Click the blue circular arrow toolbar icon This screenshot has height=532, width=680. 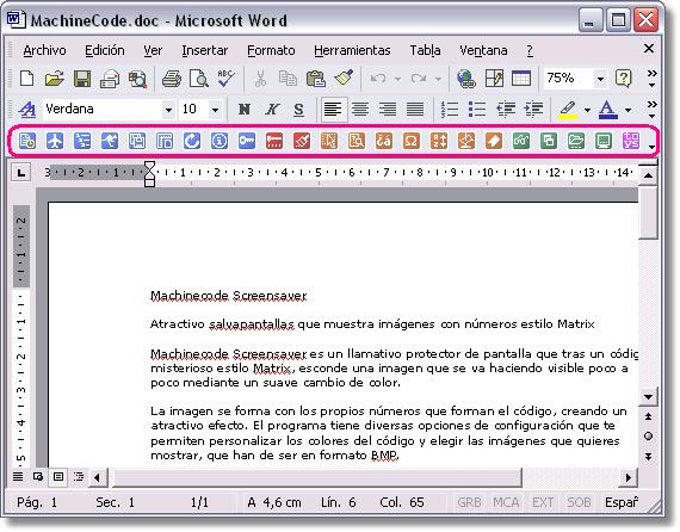click(x=192, y=141)
